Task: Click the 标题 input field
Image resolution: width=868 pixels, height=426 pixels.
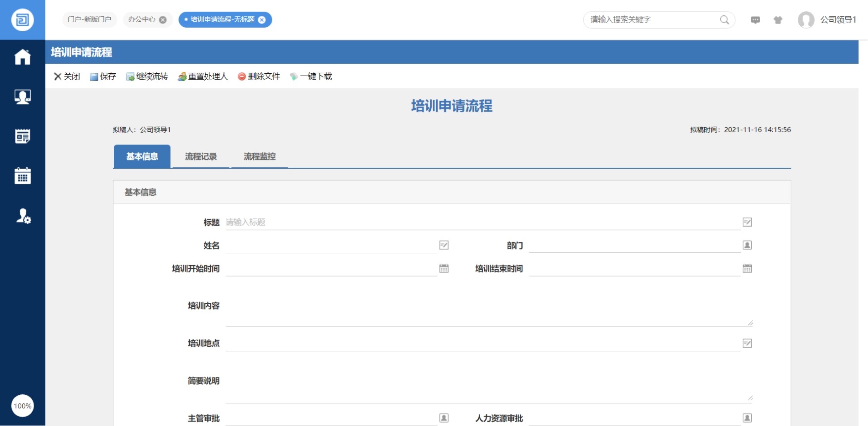Action: pos(483,222)
